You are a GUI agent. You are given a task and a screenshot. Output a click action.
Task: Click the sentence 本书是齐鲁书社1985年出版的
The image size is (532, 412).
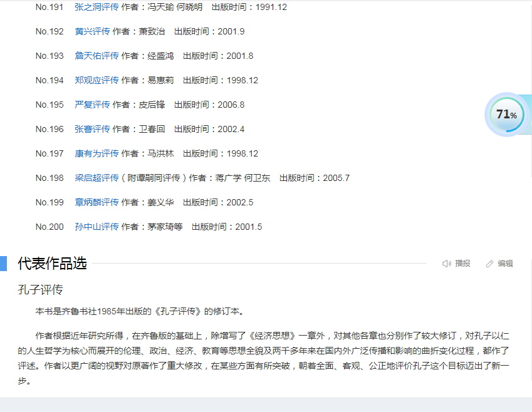95,311
